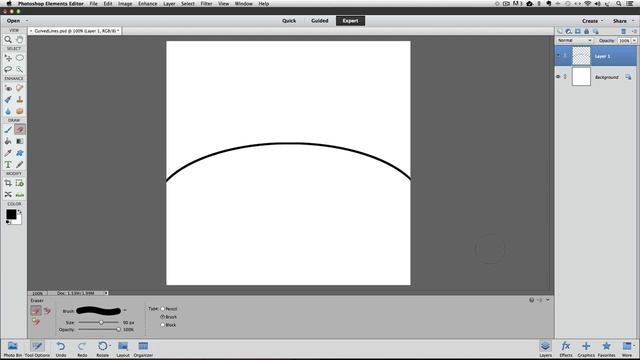Create a new layer in Layers panel
The width and height of the screenshot is (640, 360).
pyautogui.click(x=560, y=31)
